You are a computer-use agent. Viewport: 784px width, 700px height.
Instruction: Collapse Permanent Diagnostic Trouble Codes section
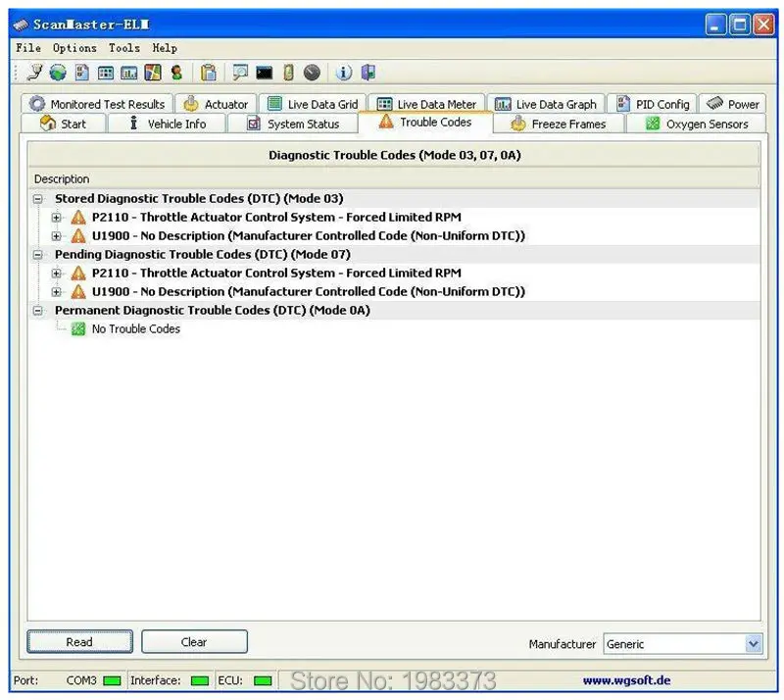[x=37, y=311]
